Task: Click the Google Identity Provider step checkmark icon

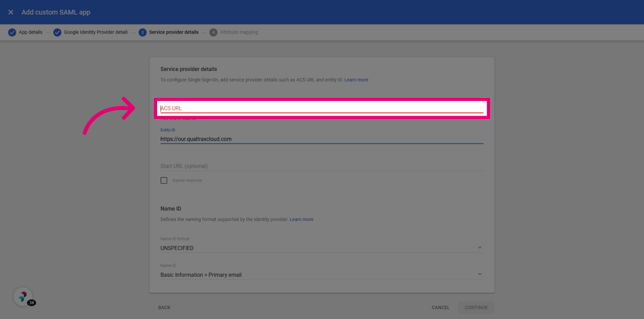Action: click(x=57, y=32)
